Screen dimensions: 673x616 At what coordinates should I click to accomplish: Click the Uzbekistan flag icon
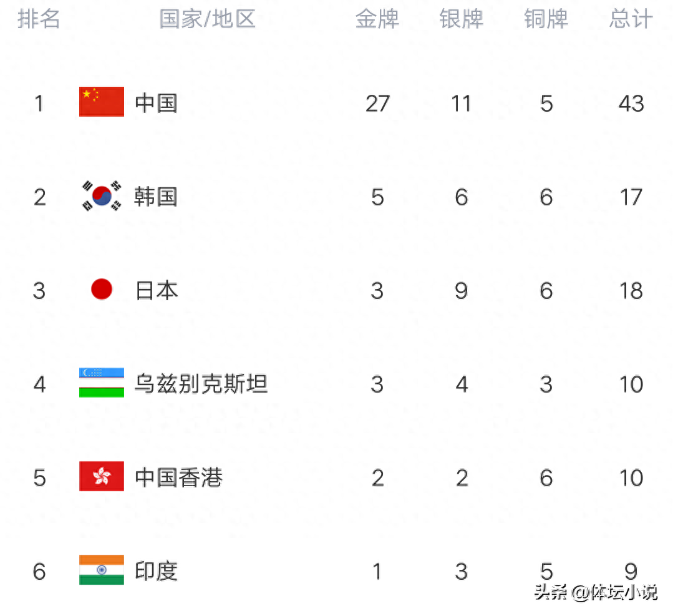point(102,383)
